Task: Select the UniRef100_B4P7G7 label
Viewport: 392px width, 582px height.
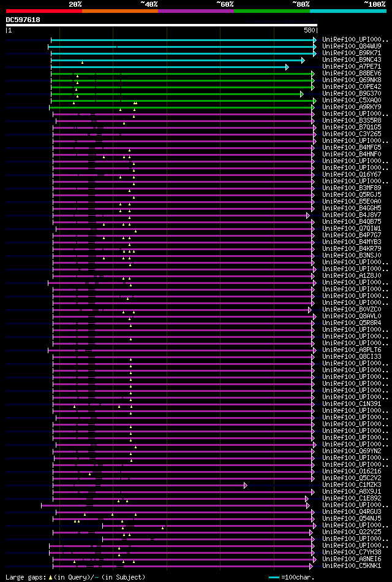Action: tap(352, 235)
